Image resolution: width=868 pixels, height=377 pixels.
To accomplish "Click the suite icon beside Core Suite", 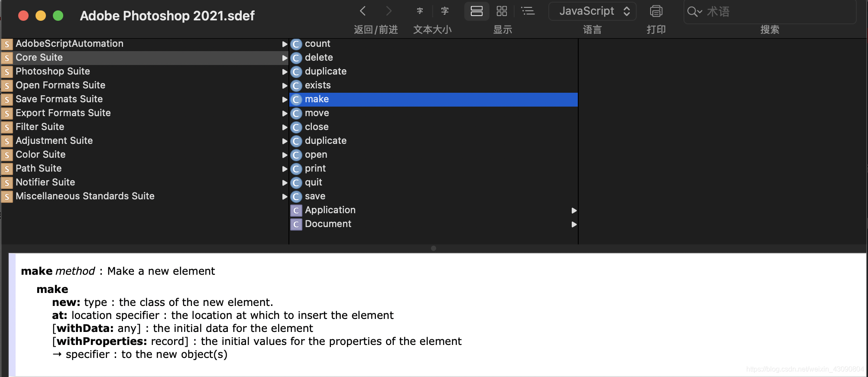I will [7, 58].
